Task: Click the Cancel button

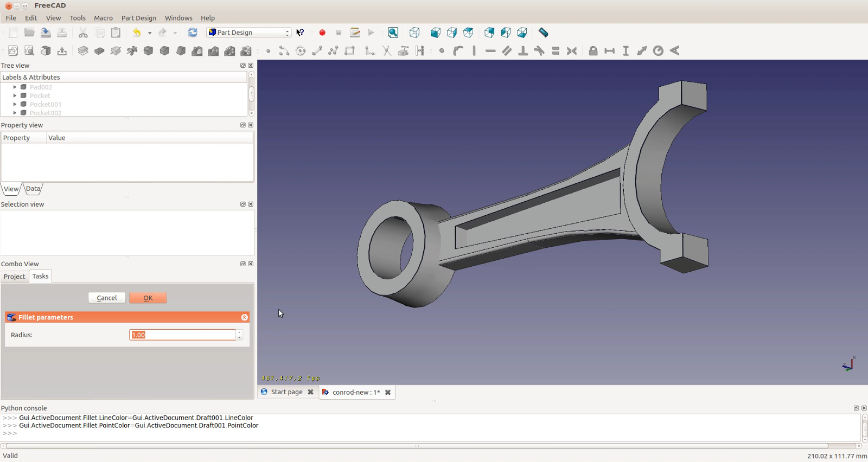Action: click(107, 298)
